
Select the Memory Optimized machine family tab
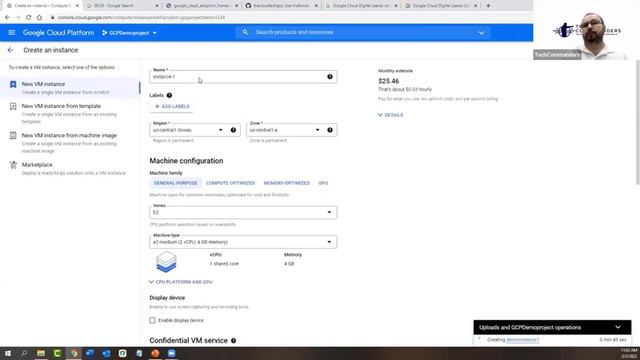(287, 183)
